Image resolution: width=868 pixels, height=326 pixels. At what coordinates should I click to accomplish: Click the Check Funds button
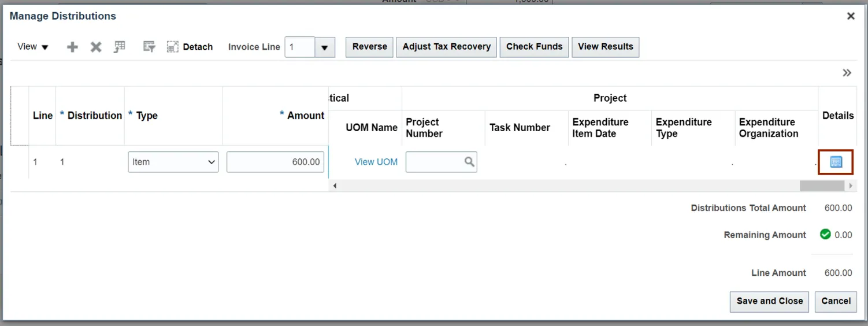click(x=534, y=47)
